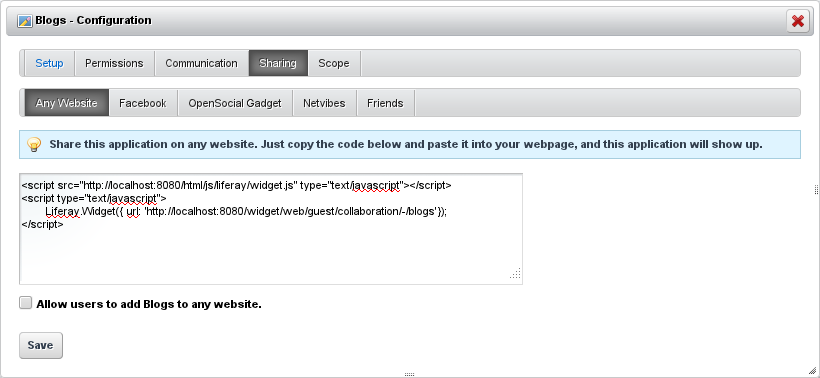Open the Communication tab
This screenshot has height=378, width=820.
point(201,63)
